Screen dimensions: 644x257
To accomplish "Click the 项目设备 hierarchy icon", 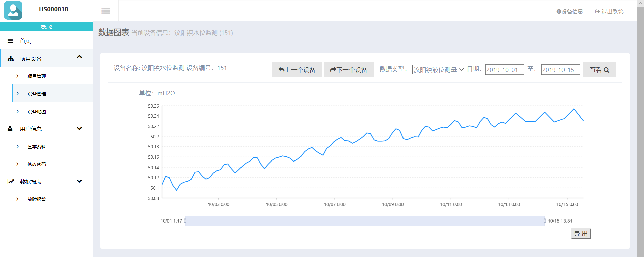I will coord(11,59).
